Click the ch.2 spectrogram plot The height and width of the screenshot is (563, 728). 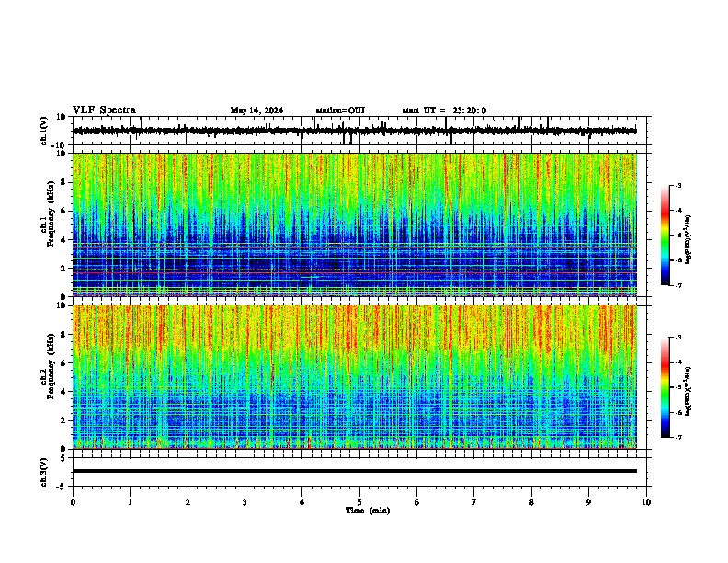[355, 377]
